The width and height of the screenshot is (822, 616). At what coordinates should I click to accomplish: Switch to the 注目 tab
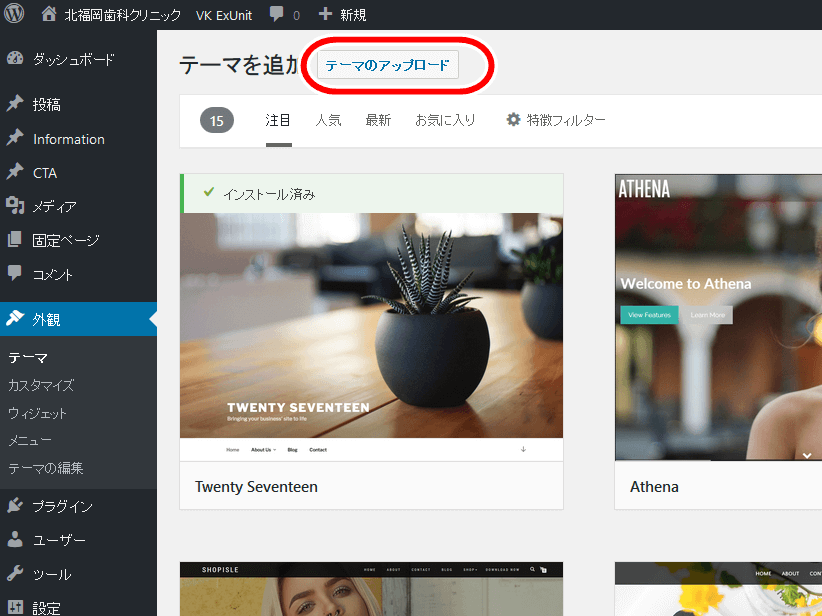tap(278, 121)
